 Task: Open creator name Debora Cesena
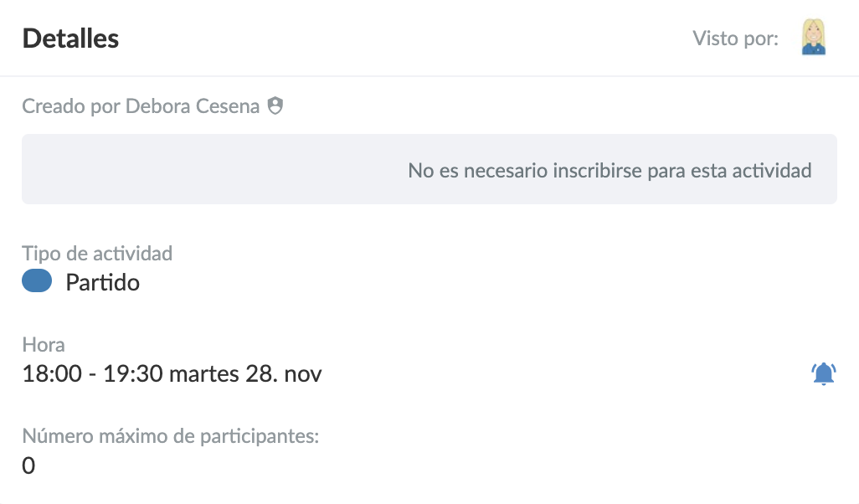[x=193, y=106]
